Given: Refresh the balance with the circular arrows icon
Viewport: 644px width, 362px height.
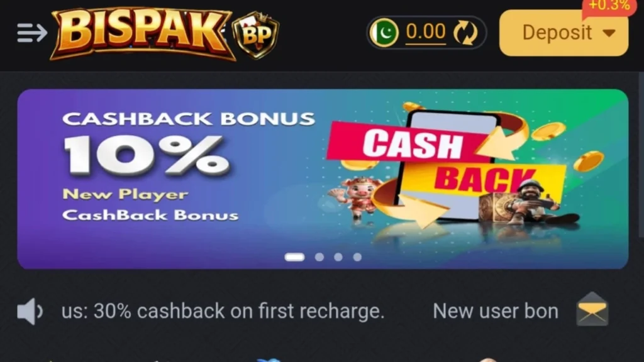Looking at the screenshot, I should [466, 33].
